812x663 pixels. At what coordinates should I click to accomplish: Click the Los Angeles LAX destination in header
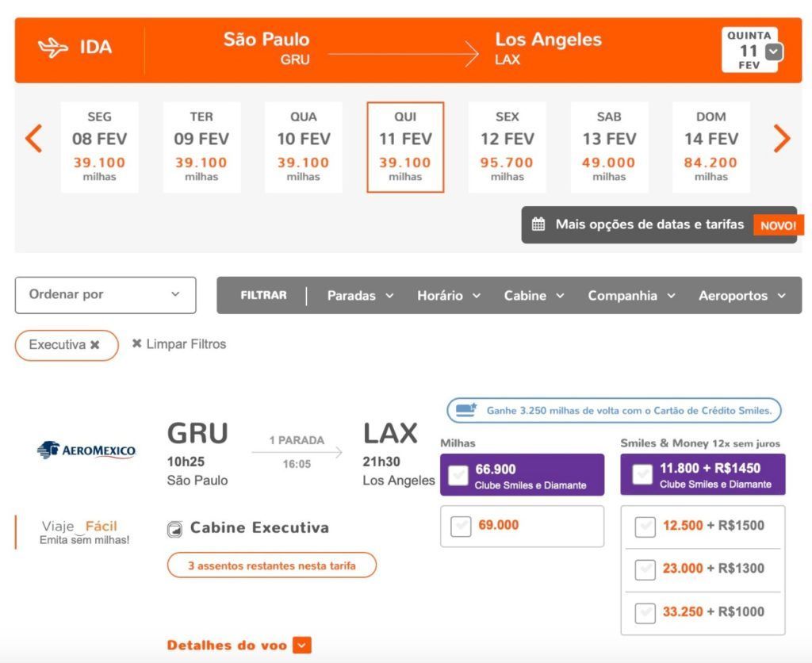pos(549,48)
